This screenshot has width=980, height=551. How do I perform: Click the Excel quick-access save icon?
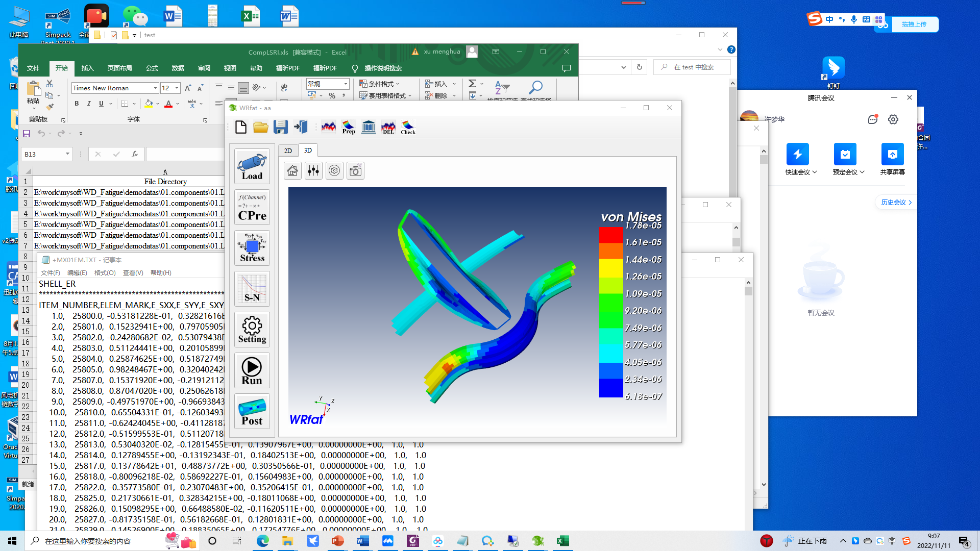coord(27,134)
